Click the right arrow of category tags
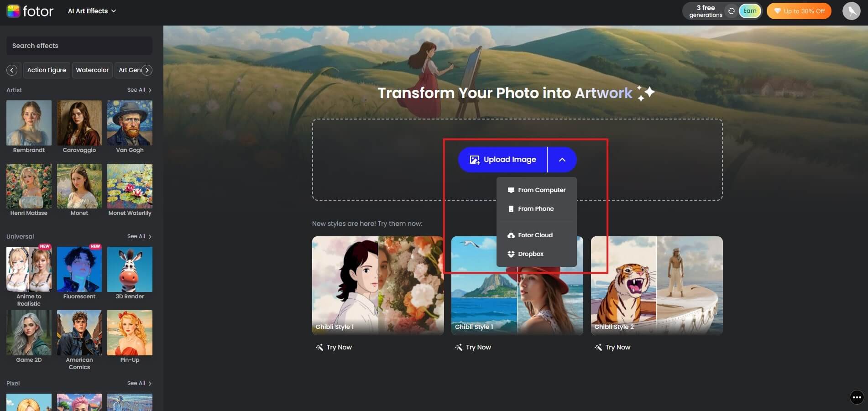The width and height of the screenshot is (868, 411). (147, 70)
